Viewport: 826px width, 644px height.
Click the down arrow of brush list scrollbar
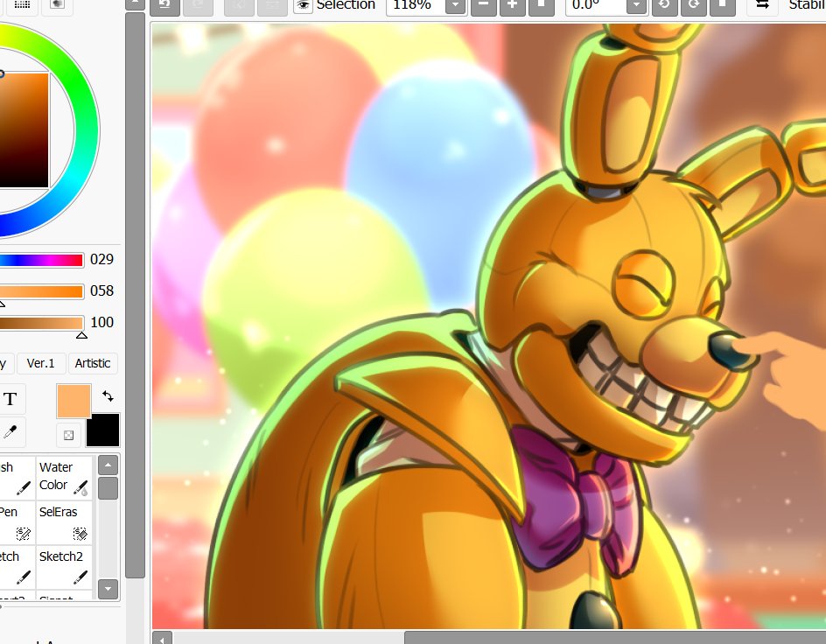pos(108,589)
